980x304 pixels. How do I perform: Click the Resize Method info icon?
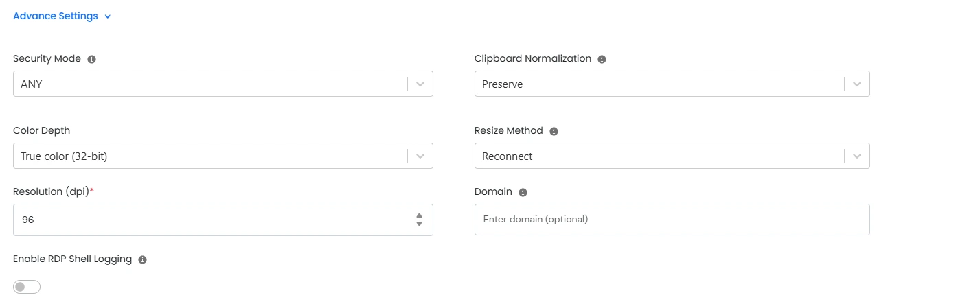pyautogui.click(x=554, y=132)
